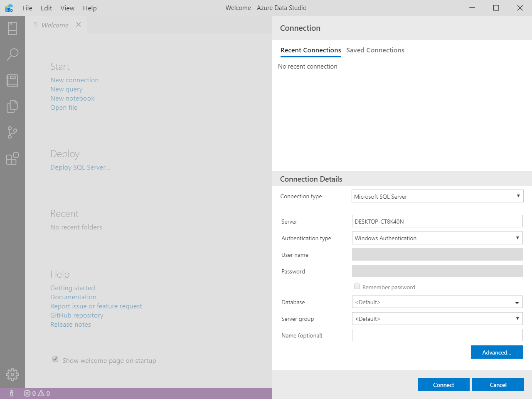Viewport: 532px width, 399px height.
Task: Switch to the Saved Connections tab
Action: coord(375,50)
